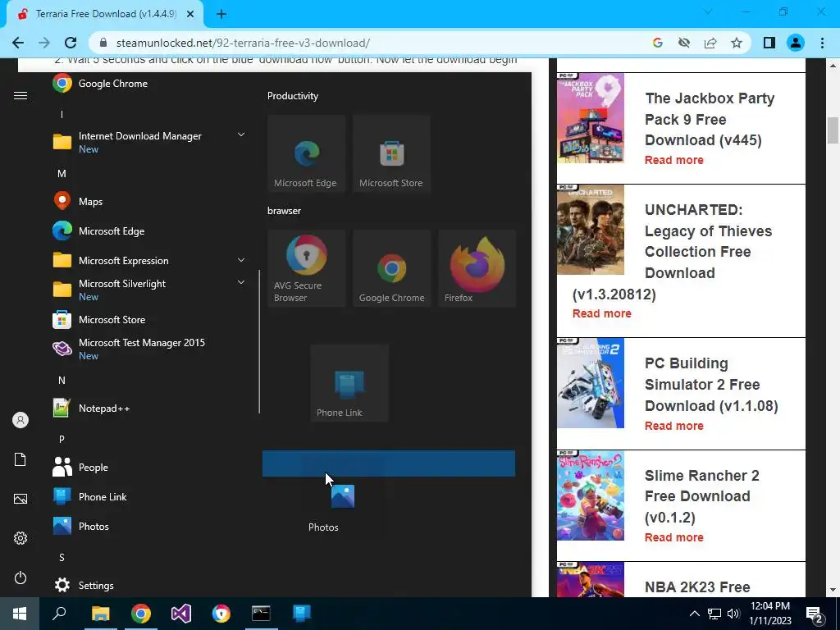
Task: Read more about PC Building Simulator 2
Action: pos(674,426)
